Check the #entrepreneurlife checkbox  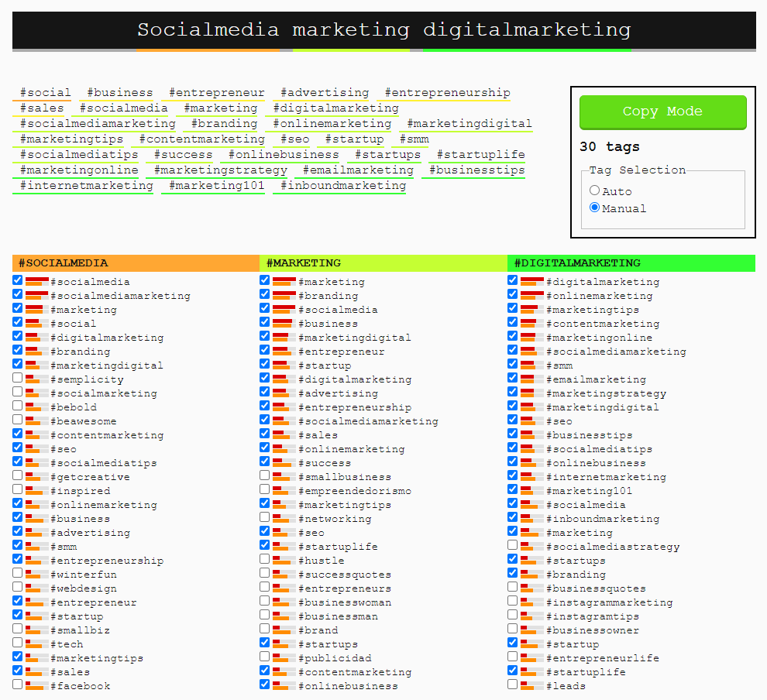(513, 657)
